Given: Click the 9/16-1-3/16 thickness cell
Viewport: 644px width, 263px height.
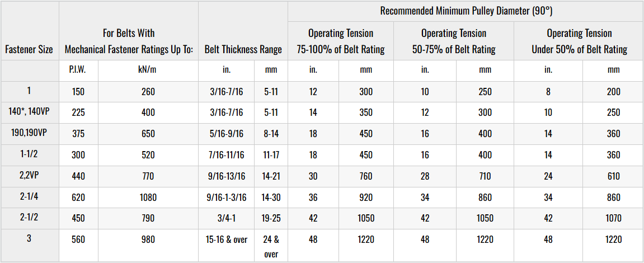Looking at the screenshot, I should (x=227, y=197).
